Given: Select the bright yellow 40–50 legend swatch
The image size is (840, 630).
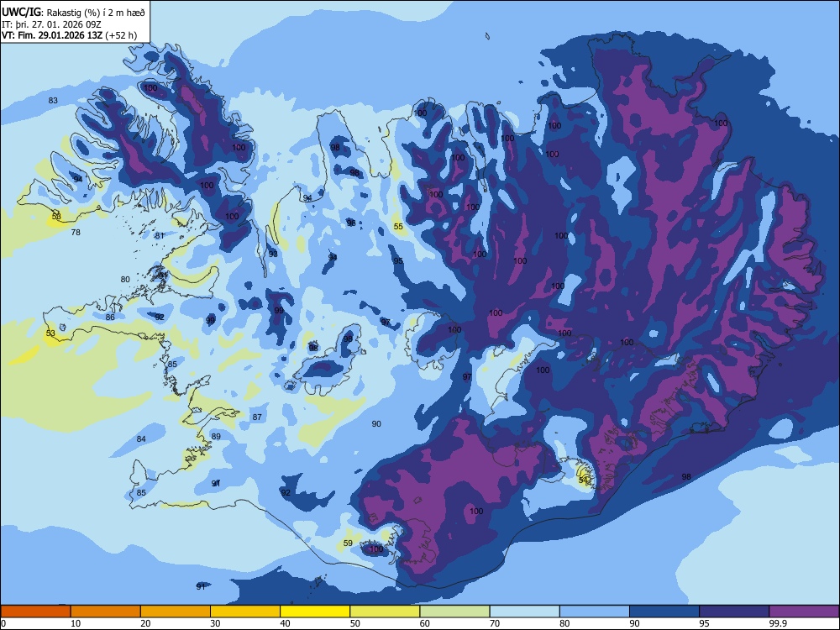Looking at the screenshot, I should (315, 612).
